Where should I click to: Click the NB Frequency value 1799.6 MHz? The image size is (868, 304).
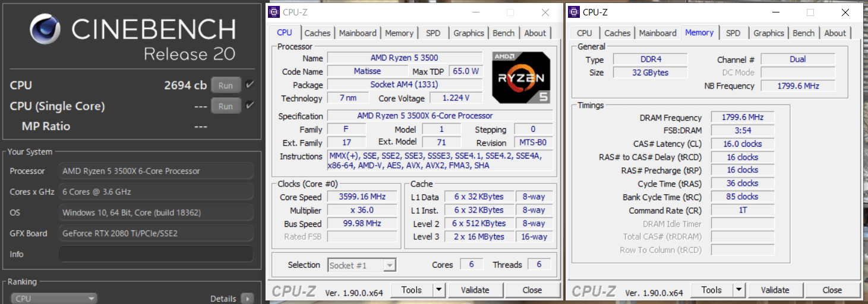point(798,86)
